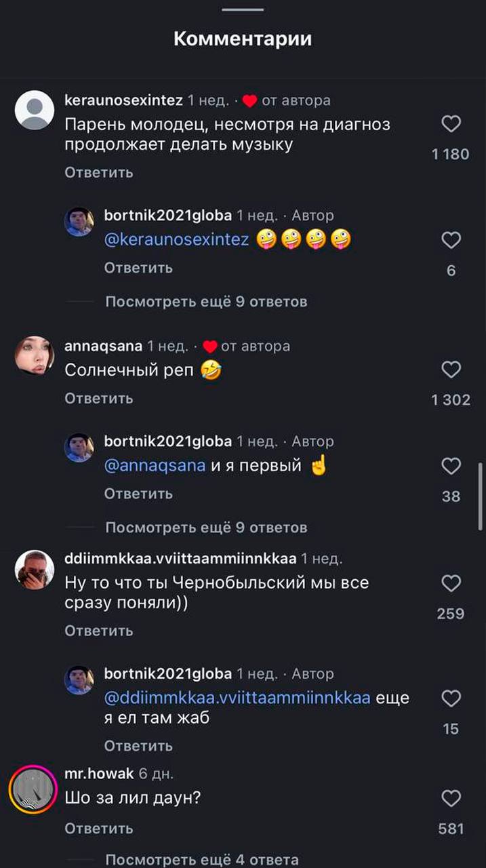This screenshot has height=868, width=486.
Task: Reply to mr.howak's comment
Action: (x=99, y=829)
